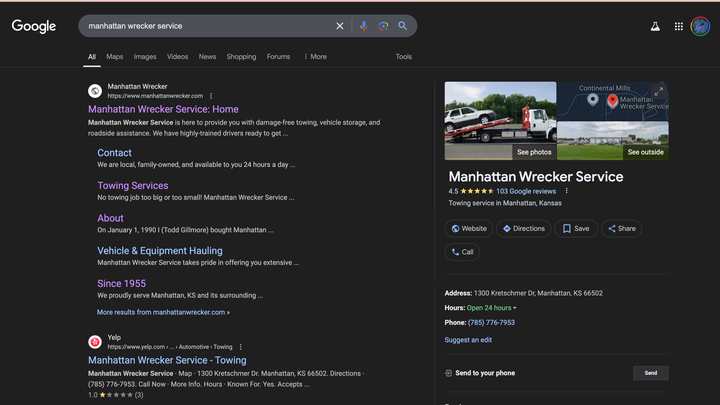Click Manhattan Wrecker site favicon
Screen dimensions: 720x405
[95, 91]
